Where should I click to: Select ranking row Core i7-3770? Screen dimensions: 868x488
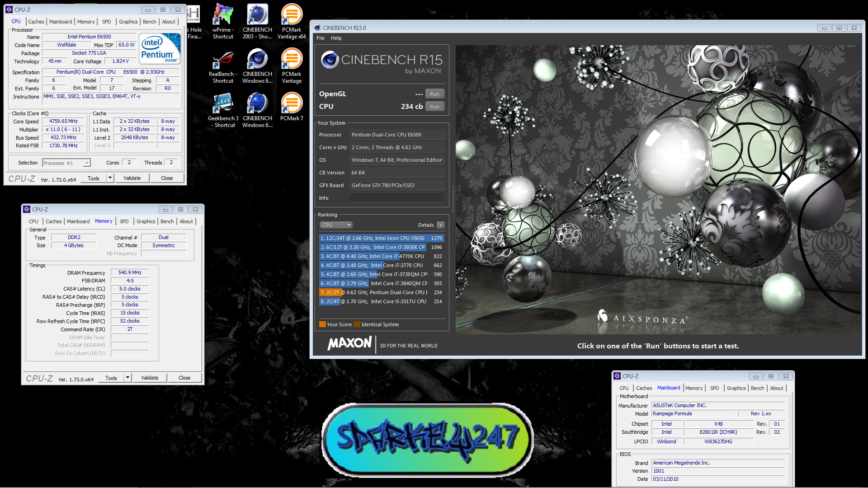pos(381,265)
